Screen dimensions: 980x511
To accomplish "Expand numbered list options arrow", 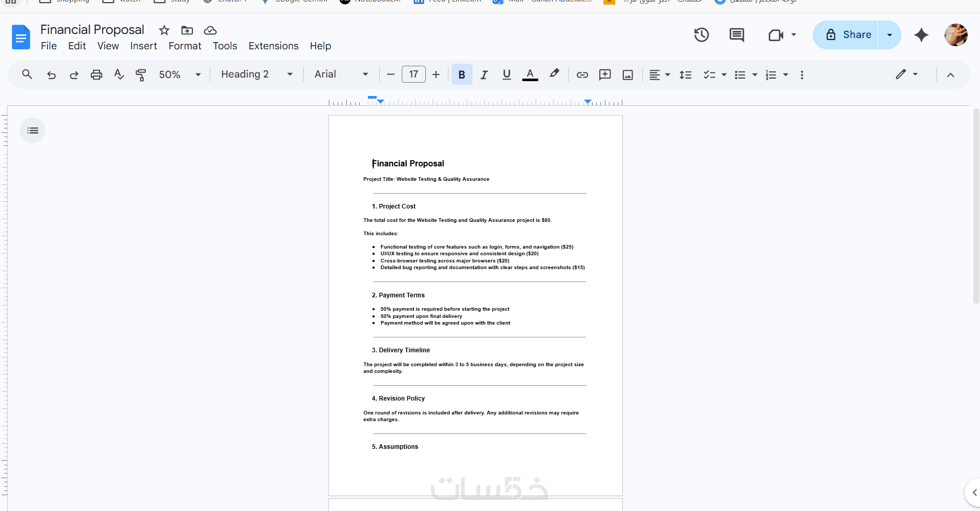I will pyautogui.click(x=786, y=75).
